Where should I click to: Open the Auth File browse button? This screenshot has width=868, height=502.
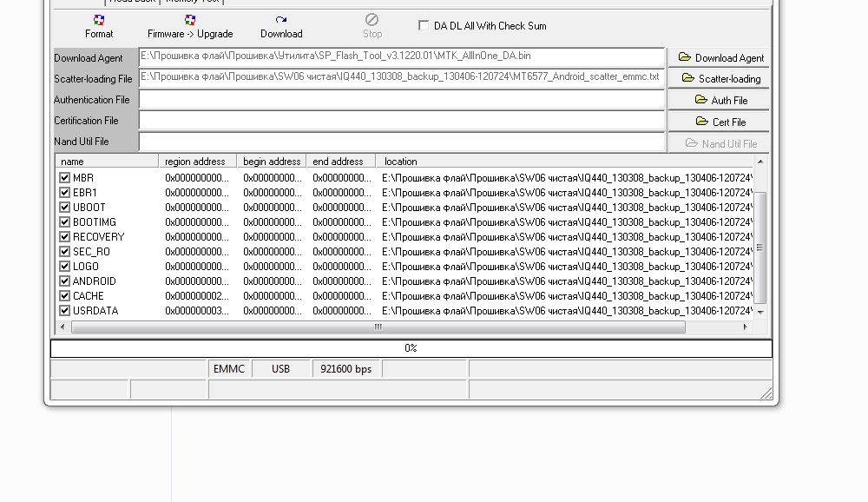click(720, 100)
